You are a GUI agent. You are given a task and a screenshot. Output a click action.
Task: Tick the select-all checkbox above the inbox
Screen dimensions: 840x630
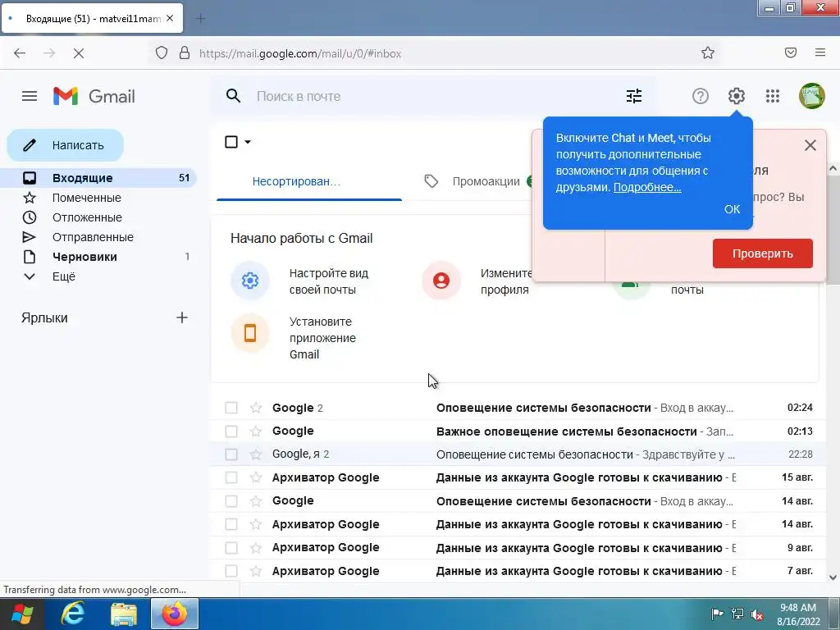click(231, 142)
